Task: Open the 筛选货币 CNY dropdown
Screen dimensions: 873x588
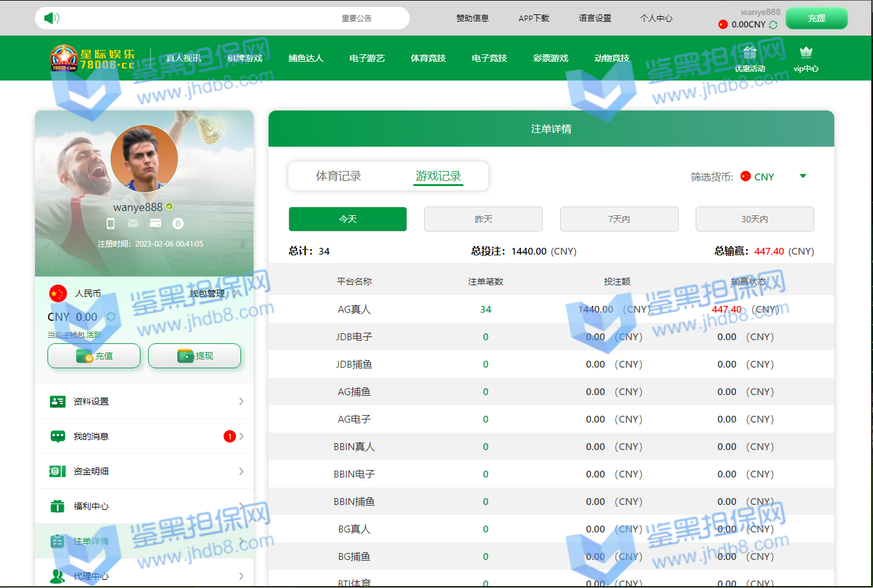Action: tap(802, 177)
